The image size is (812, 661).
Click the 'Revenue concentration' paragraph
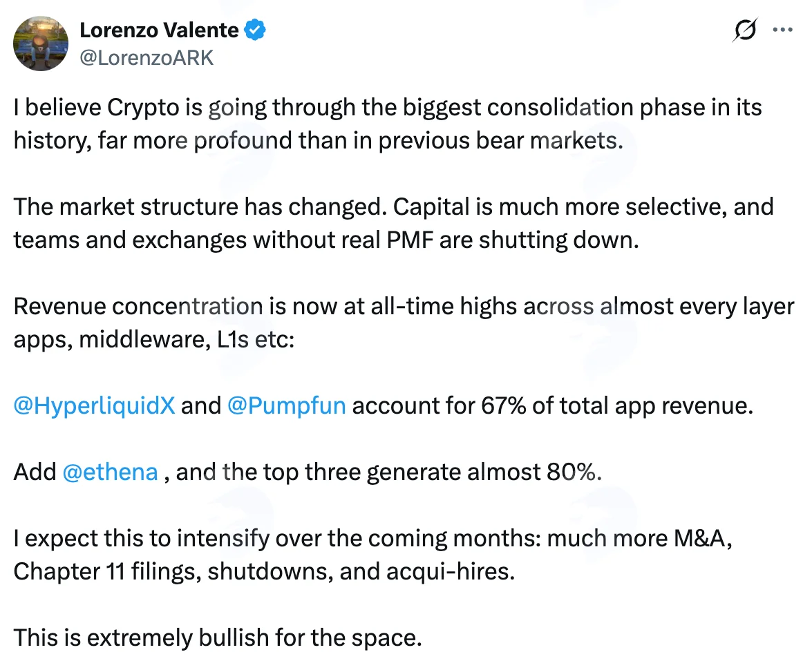click(x=404, y=323)
